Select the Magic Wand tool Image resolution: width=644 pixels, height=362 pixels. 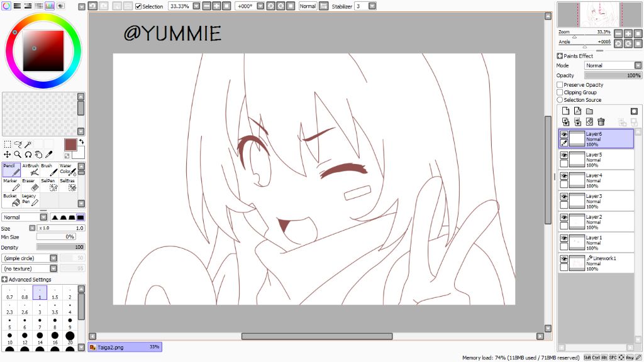(x=28, y=144)
